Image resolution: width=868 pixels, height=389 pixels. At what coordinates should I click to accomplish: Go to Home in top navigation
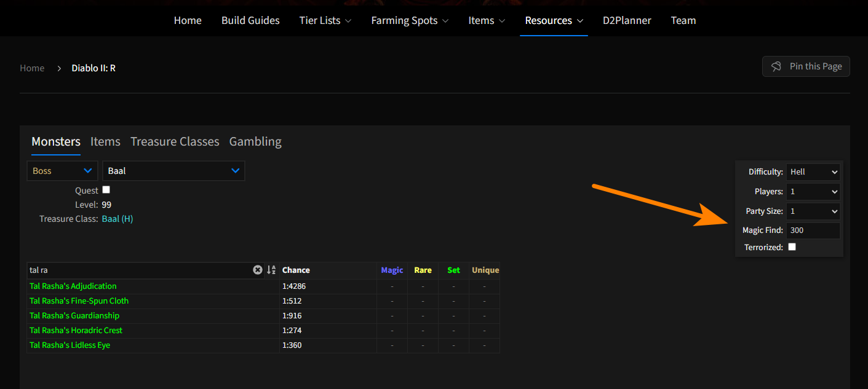click(x=188, y=20)
